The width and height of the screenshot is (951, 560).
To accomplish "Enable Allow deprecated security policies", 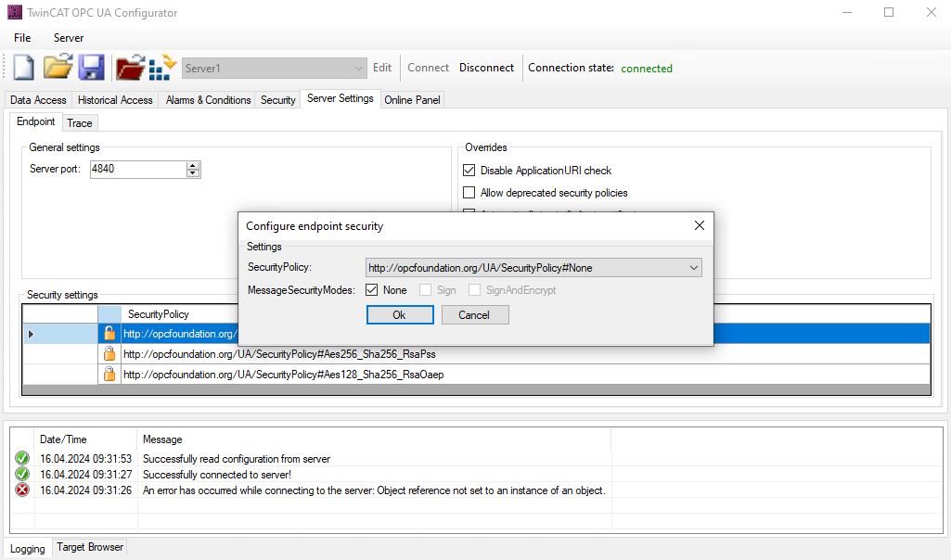I will coord(469,193).
